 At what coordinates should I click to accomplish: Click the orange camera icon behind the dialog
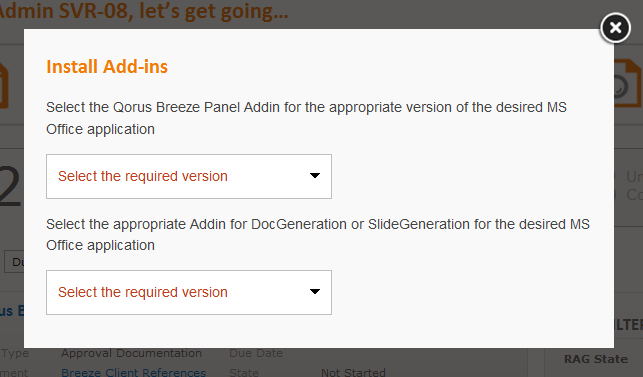(628, 84)
